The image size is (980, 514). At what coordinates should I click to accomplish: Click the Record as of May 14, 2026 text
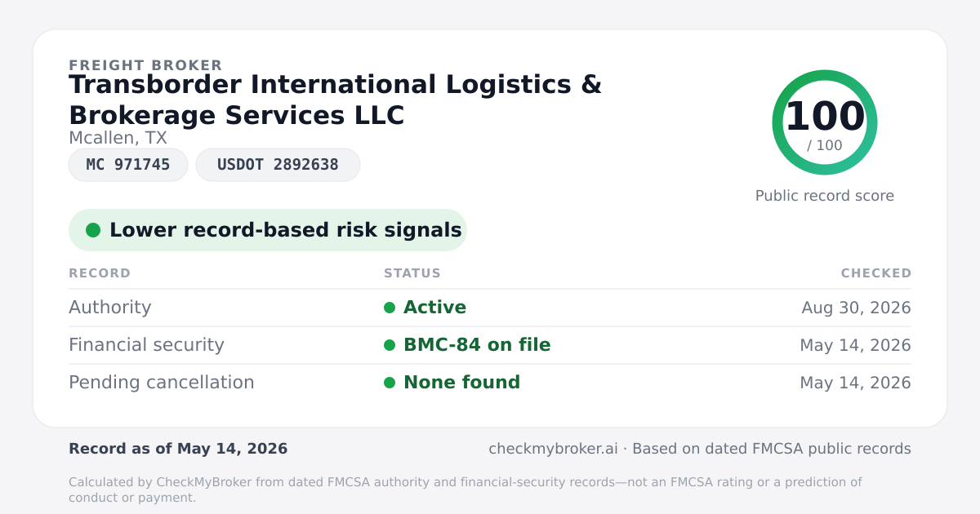(x=178, y=449)
